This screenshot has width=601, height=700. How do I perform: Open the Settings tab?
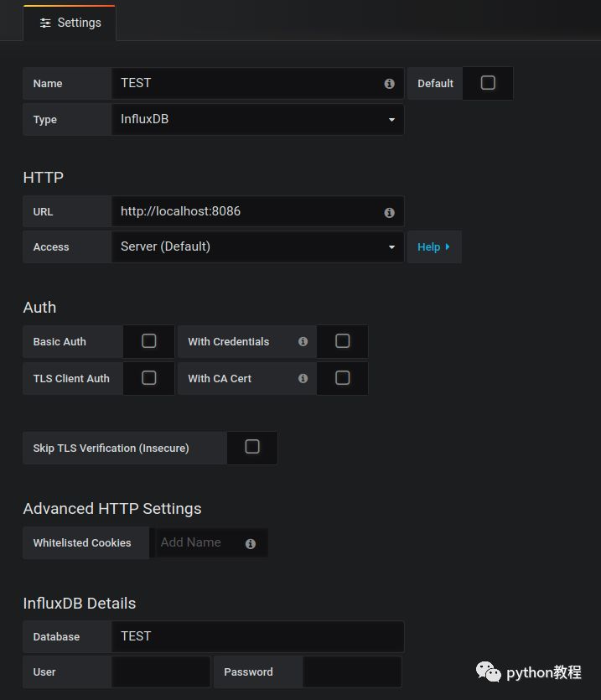[70, 23]
